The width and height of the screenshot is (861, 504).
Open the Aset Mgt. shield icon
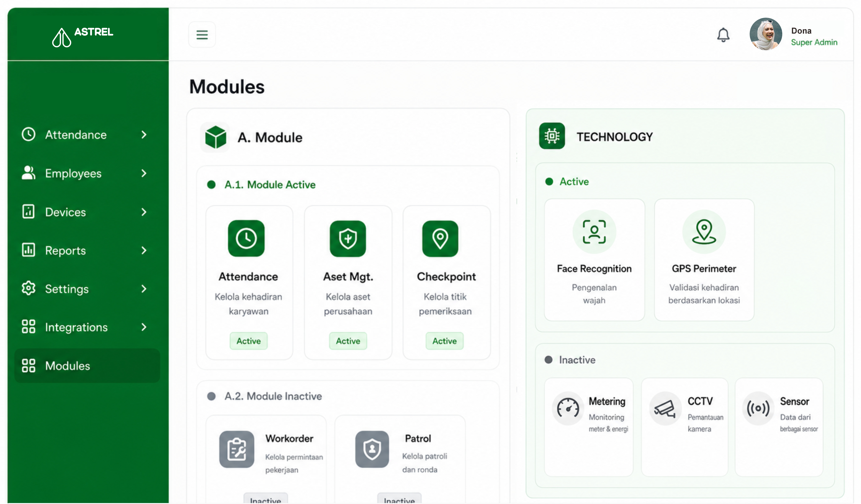pyautogui.click(x=348, y=238)
